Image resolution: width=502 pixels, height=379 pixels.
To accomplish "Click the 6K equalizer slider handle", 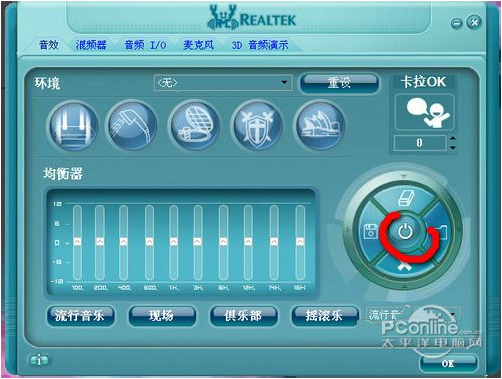I will click(x=224, y=241).
